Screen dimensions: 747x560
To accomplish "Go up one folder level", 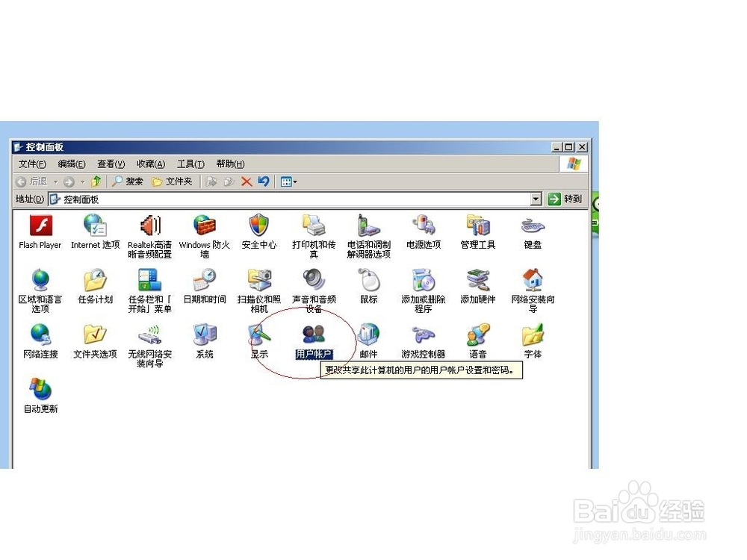I will (96, 181).
